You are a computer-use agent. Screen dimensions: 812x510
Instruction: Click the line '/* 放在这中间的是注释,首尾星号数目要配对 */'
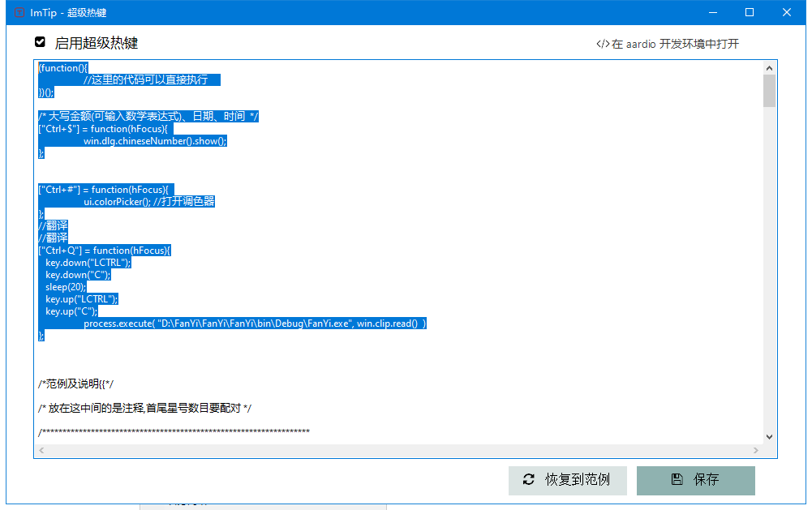point(144,408)
